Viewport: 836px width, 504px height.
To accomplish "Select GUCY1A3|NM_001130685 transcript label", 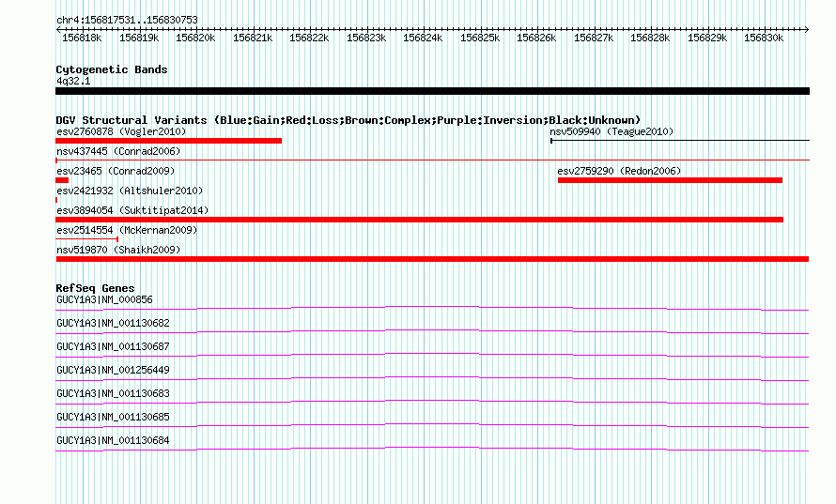I will point(113,417).
